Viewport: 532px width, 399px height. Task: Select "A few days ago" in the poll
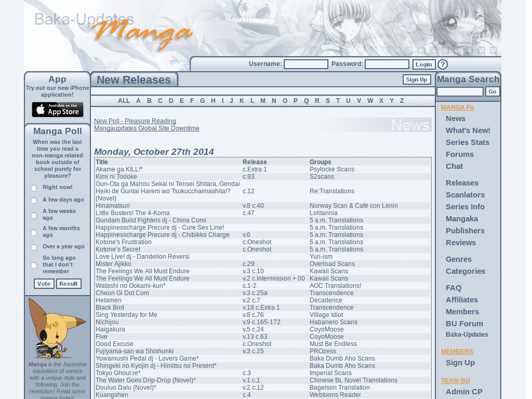click(x=33, y=199)
